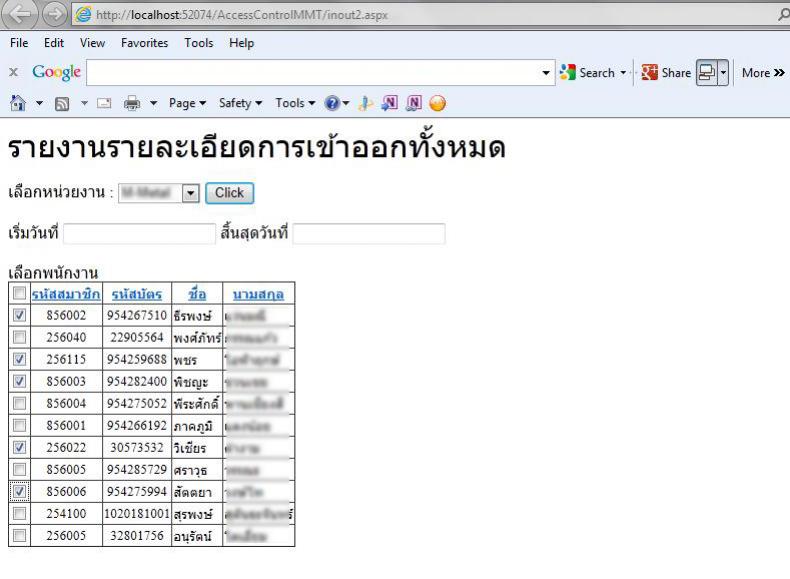Click the Google logo on the toolbar
790x579 pixels.
(56, 73)
